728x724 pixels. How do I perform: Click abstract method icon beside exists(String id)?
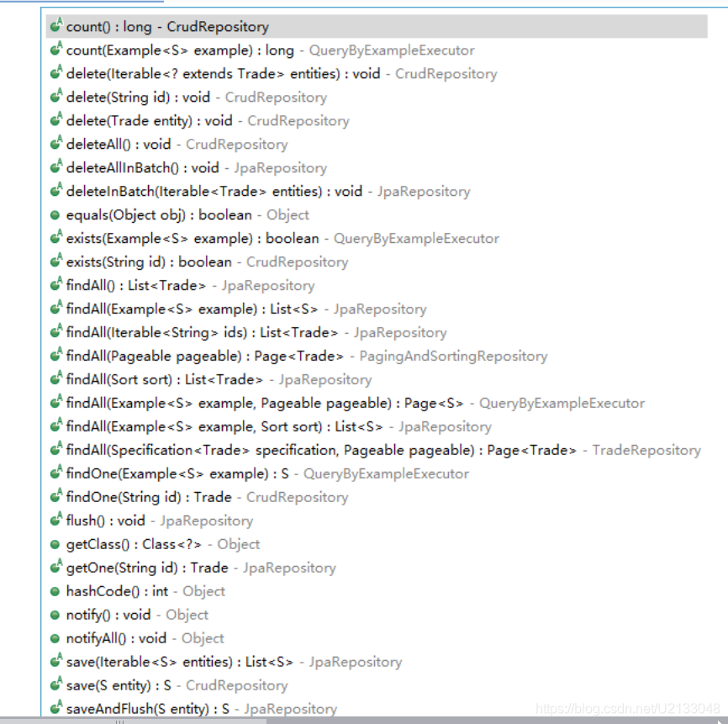55,260
